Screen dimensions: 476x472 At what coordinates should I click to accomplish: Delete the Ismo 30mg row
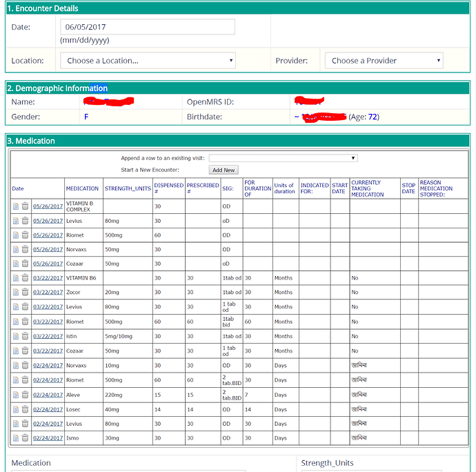[26, 437]
